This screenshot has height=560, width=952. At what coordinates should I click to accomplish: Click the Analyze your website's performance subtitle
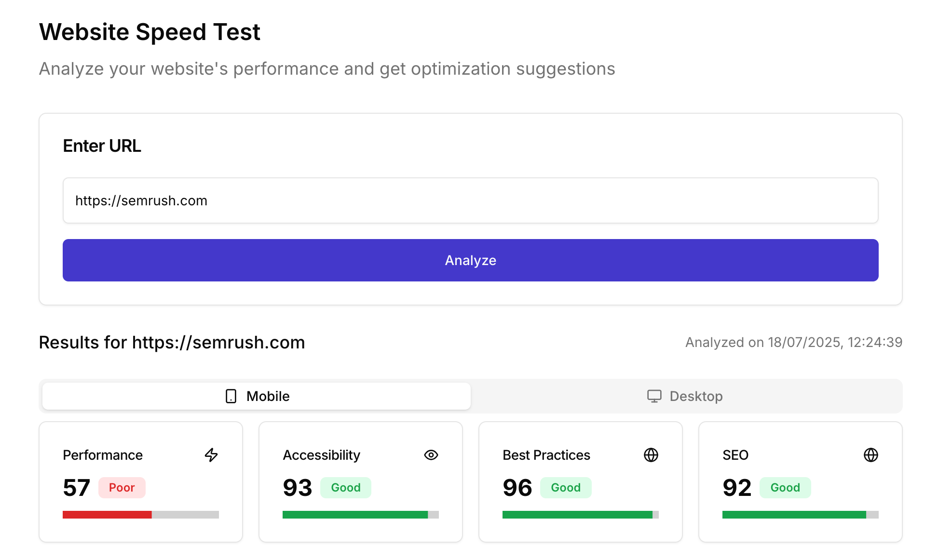pyautogui.click(x=327, y=69)
